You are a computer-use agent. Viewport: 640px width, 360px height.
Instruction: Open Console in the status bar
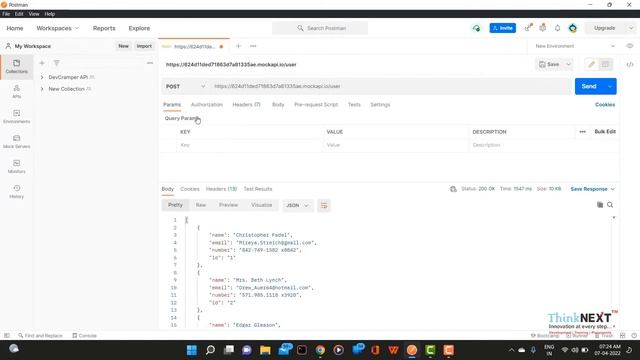coord(84,336)
